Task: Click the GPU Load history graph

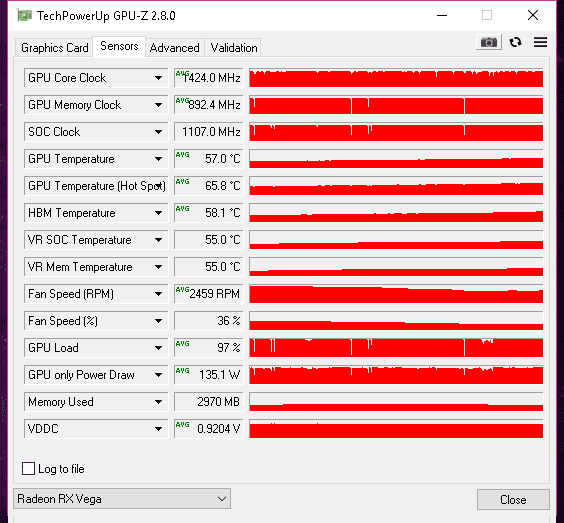Action: click(396, 347)
